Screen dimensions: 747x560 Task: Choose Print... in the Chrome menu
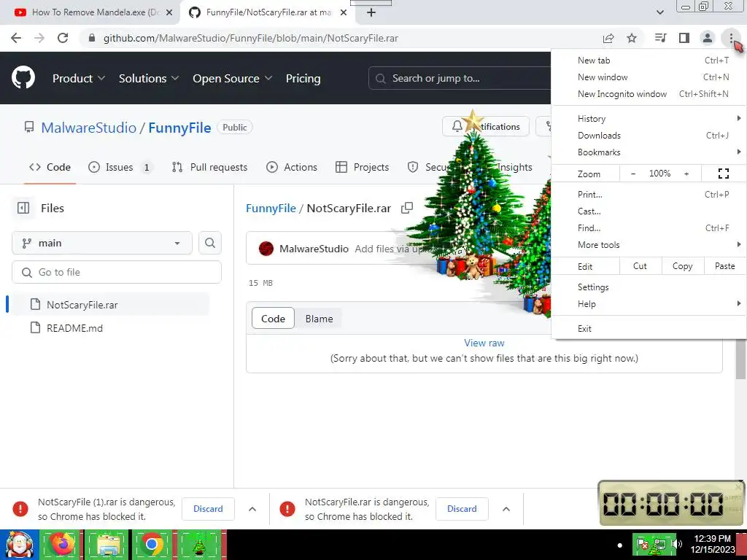(x=649, y=194)
